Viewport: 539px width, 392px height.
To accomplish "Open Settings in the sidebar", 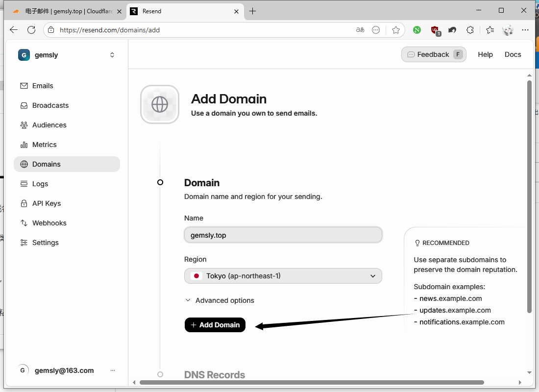I will click(x=45, y=243).
